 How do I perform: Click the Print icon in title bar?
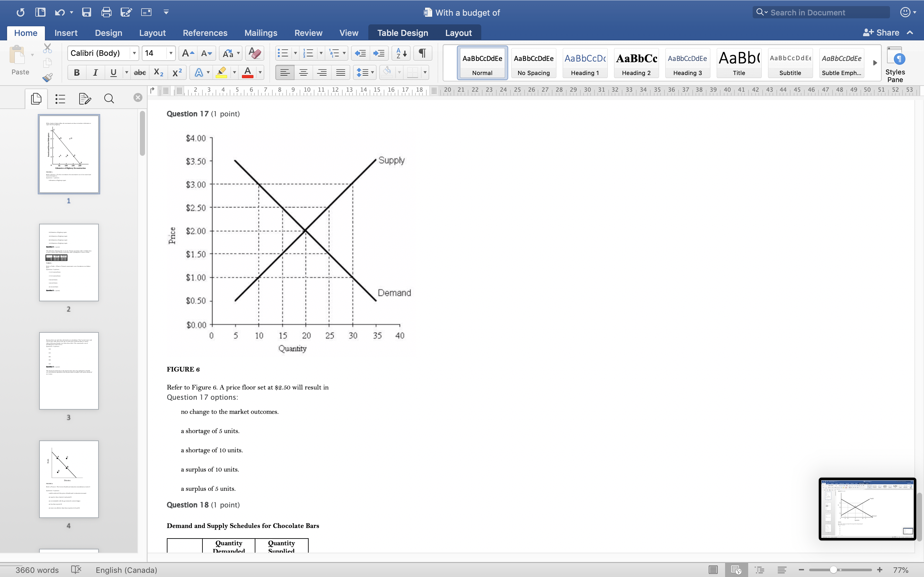click(x=106, y=12)
